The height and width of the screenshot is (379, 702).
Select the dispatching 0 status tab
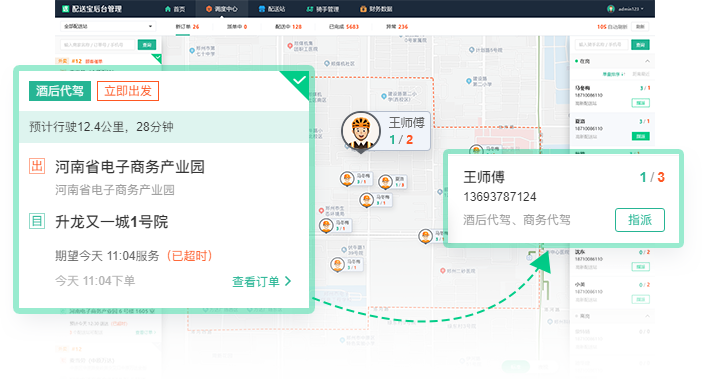point(237,27)
